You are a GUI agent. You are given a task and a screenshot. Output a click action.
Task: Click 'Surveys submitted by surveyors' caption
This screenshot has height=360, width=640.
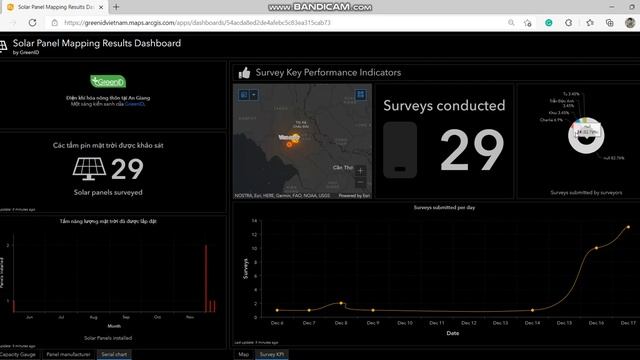[x=586, y=192]
